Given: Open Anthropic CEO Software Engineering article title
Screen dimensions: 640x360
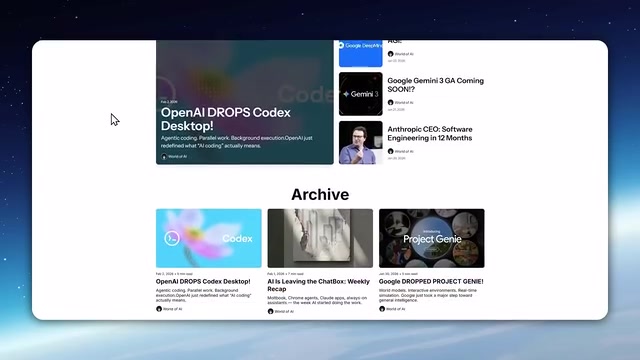Looking at the screenshot, I should (x=430, y=133).
